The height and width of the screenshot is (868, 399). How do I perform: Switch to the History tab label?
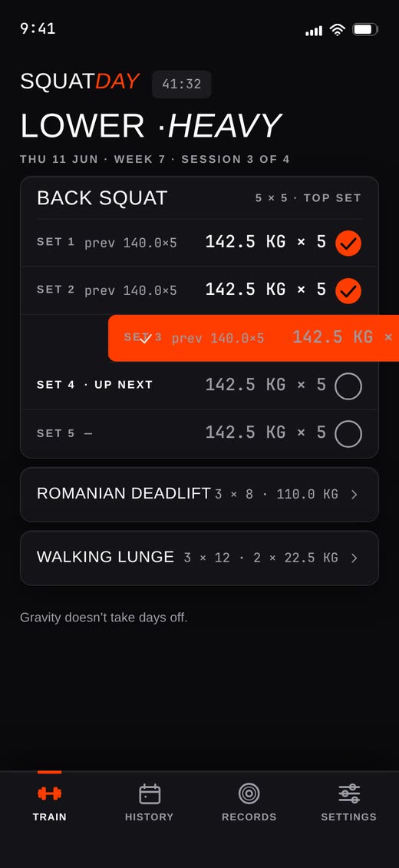pos(149,817)
